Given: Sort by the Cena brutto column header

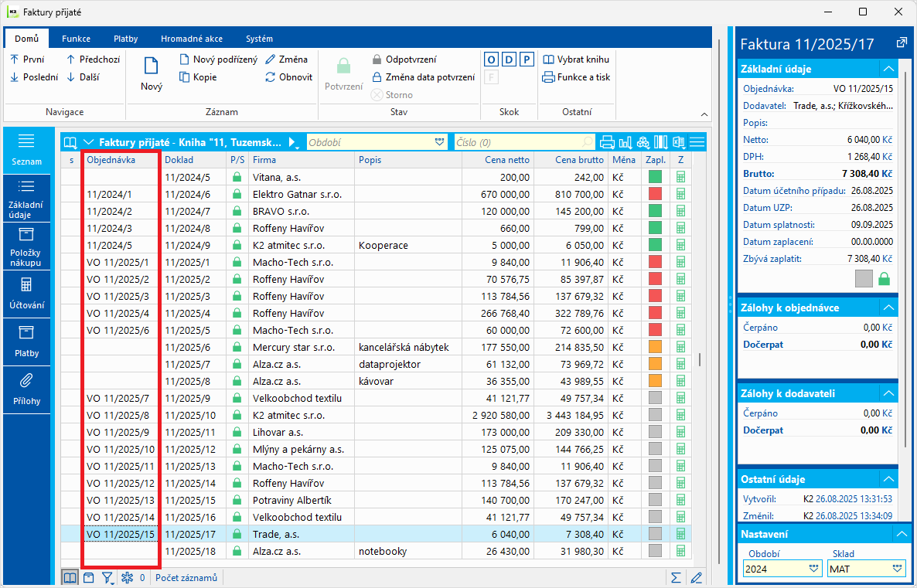Looking at the screenshot, I should (x=571, y=160).
